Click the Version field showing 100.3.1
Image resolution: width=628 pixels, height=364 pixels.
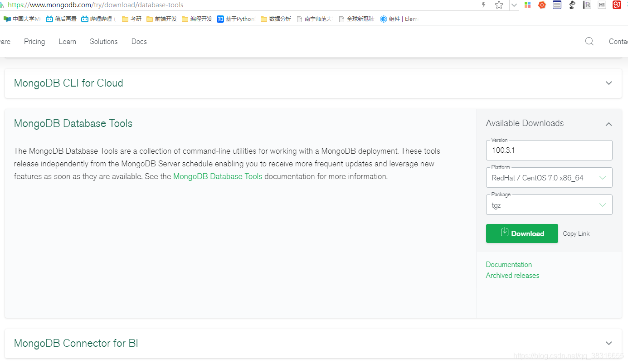(x=549, y=150)
